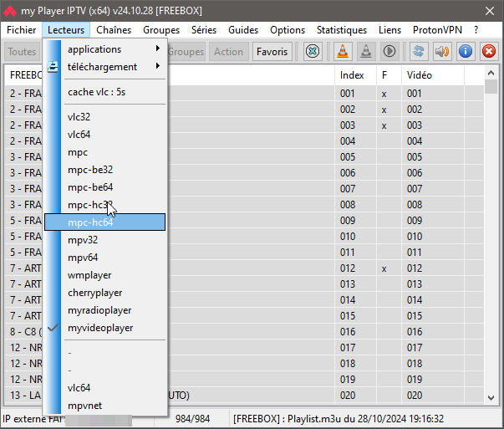Click the download icon beside téléchargement
The width and height of the screenshot is (504, 429).
(x=53, y=67)
